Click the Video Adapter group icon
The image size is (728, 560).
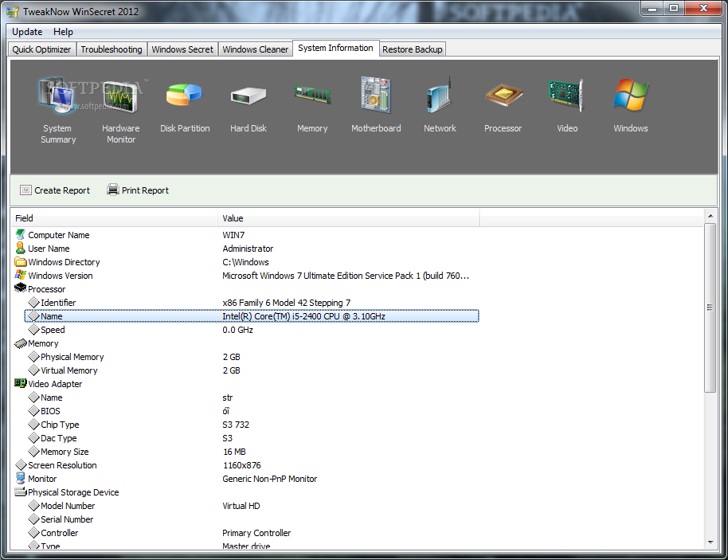pos(21,383)
